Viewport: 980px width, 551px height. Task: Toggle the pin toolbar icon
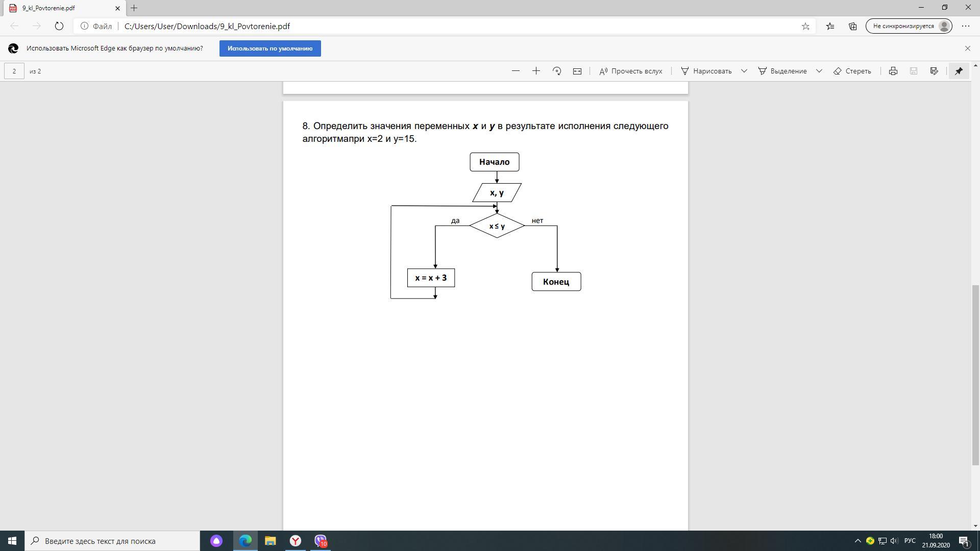point(959,71)
